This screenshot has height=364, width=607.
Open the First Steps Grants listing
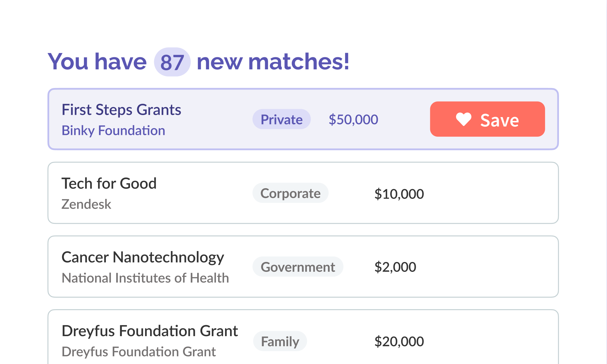point(121,109)
